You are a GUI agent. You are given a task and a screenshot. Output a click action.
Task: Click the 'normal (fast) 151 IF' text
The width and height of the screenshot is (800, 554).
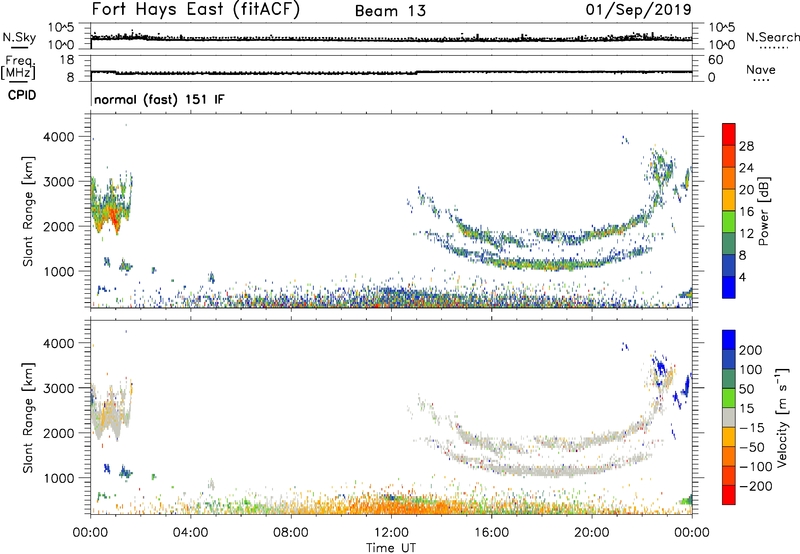coord(159,99)
